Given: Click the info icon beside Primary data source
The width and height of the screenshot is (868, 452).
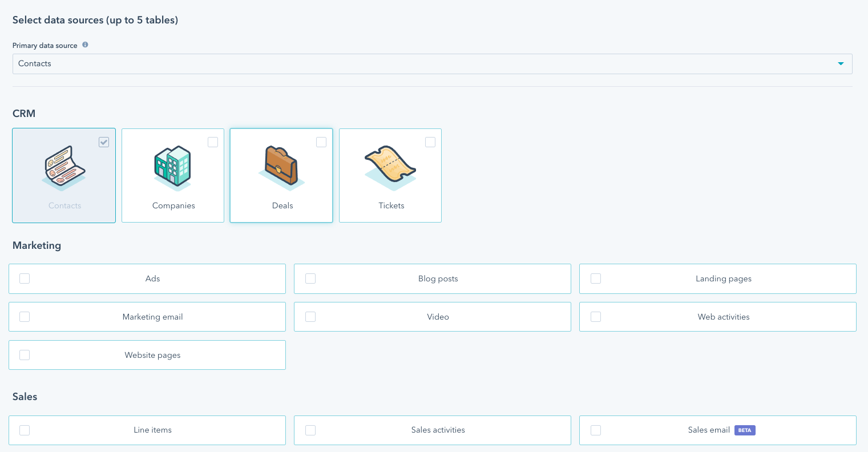Looking at the screenshot, I should 85,45.
